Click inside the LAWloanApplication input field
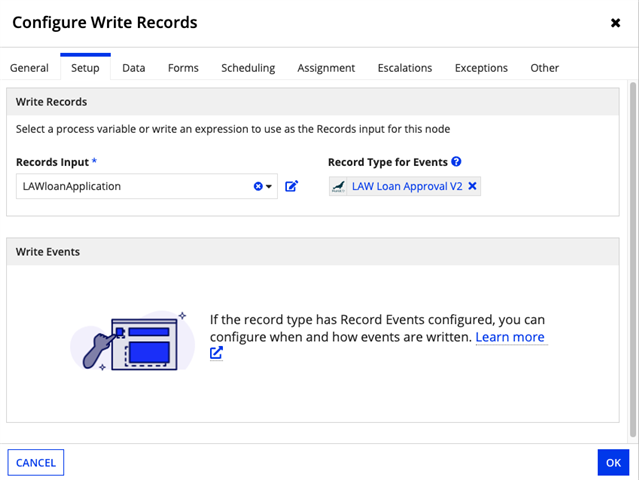639x480 pixels. tap(130, 187)
